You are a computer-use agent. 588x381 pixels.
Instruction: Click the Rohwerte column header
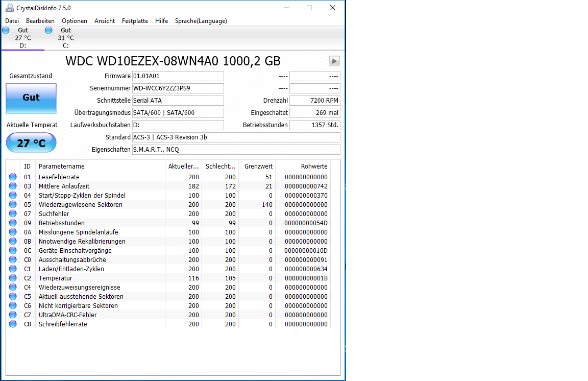pyautogui.click(x=303, y=166)
